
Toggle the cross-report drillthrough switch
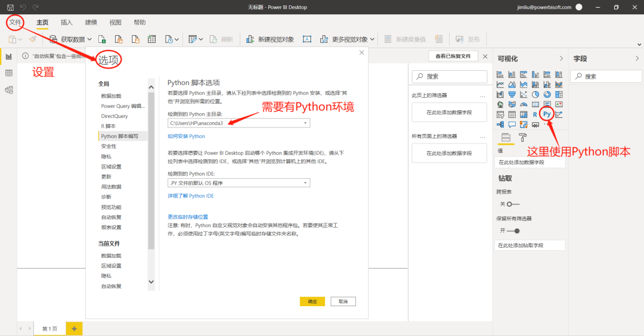click(x=513, y=204)
